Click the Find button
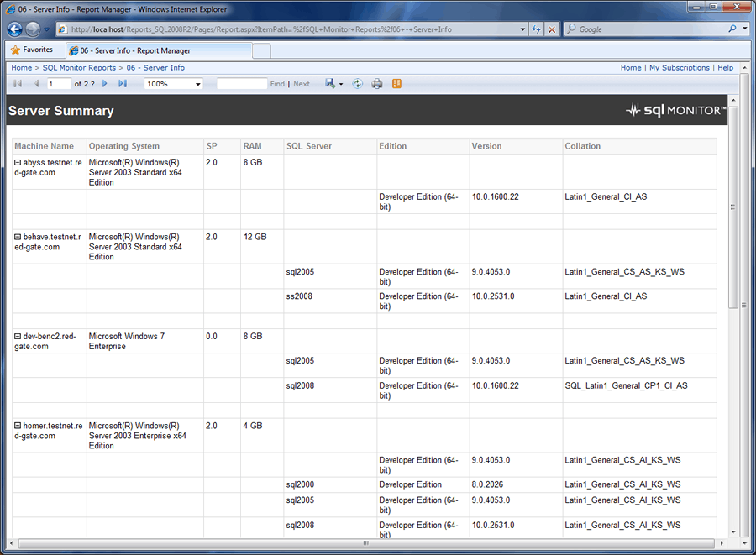 (277, 84)
